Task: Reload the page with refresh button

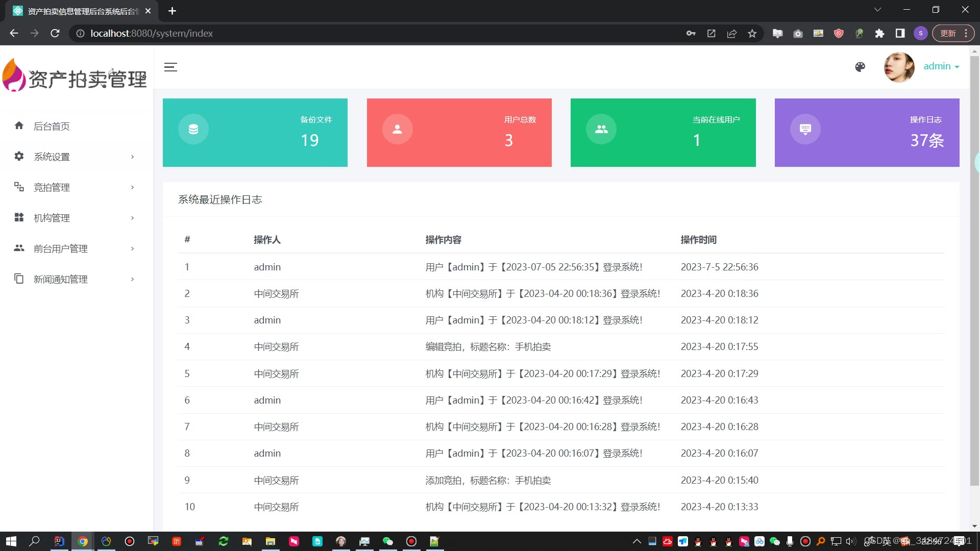Action: [55, 33]
